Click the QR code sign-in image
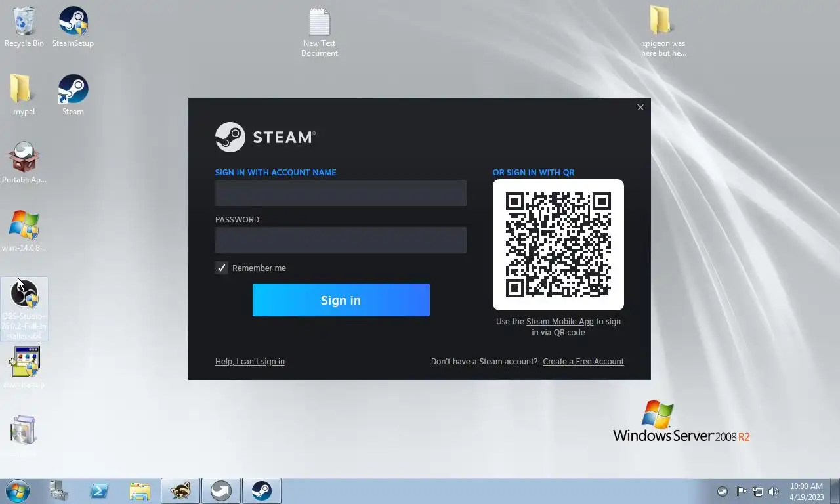 click(x=558, y=245)
